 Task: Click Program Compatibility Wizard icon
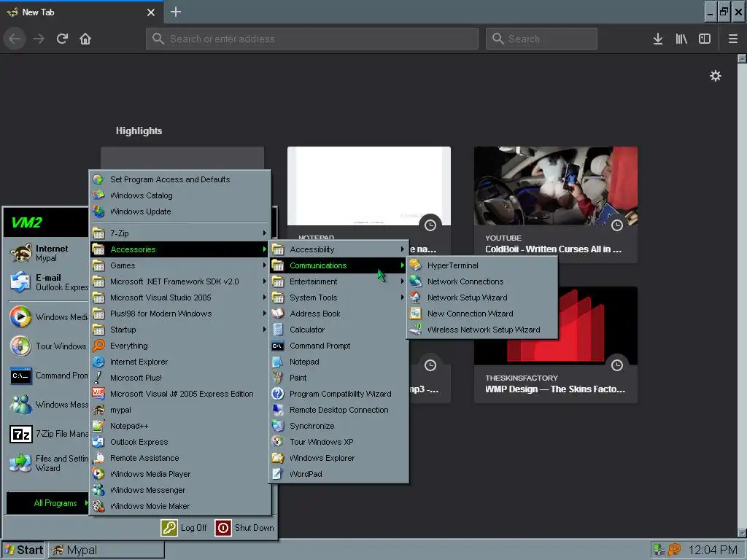(x=278, y=394)
